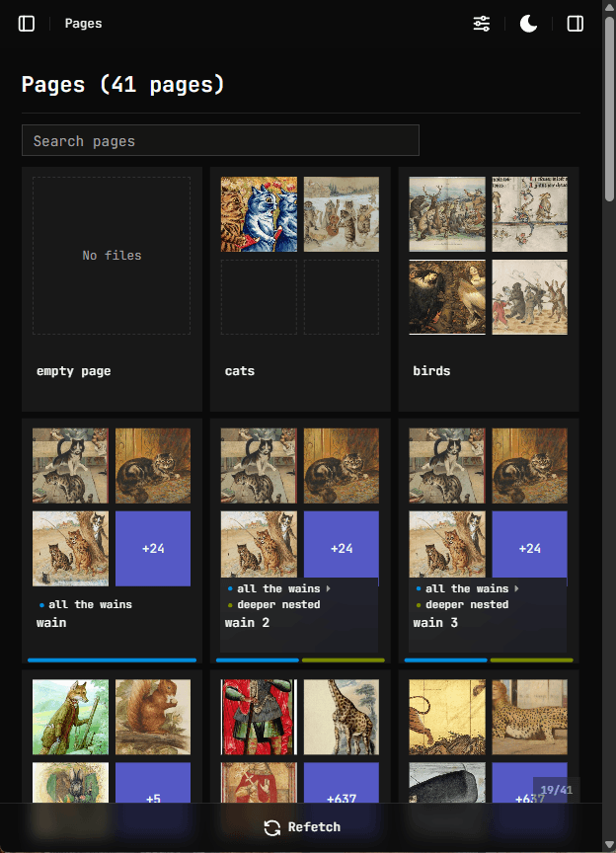The width and height of the screenshot is (616, 853).
Task: Click the blue color bar under wain
Action: (x=112, y=659)
